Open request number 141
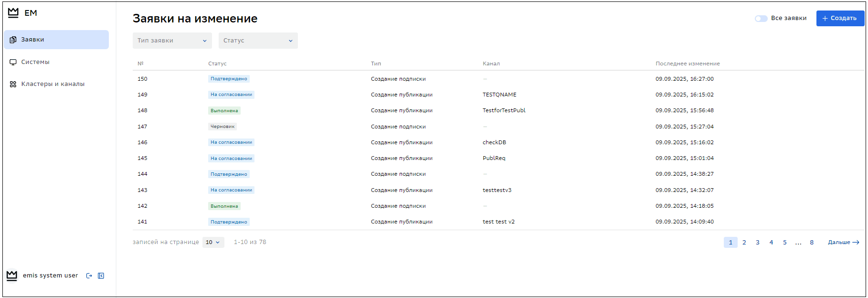 pos(498,222)
